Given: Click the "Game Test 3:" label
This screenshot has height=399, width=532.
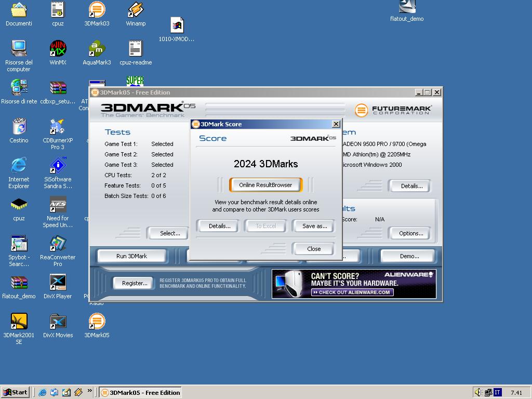Looking at the screenshot, I should [121, 165].
